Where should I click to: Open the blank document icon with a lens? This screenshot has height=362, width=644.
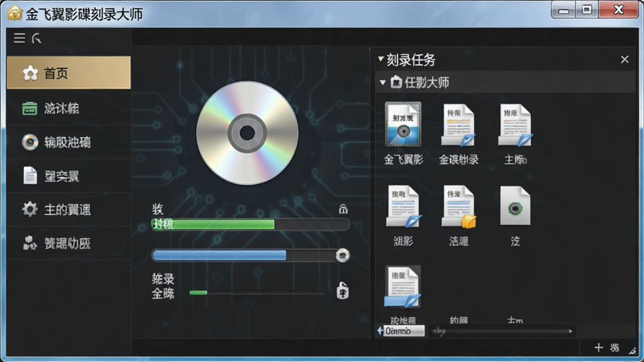pos(515,206)
